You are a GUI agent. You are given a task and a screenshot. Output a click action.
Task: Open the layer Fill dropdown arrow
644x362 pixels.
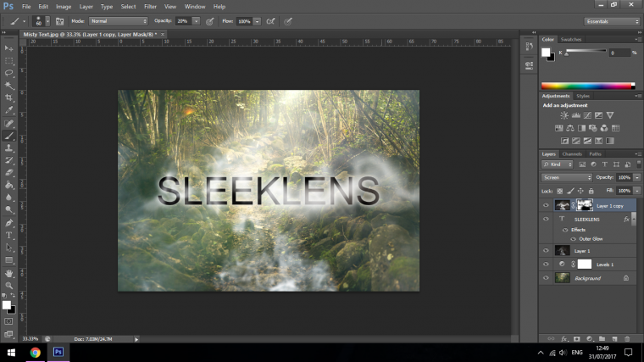pyautogui.click(x=637, y=191)
